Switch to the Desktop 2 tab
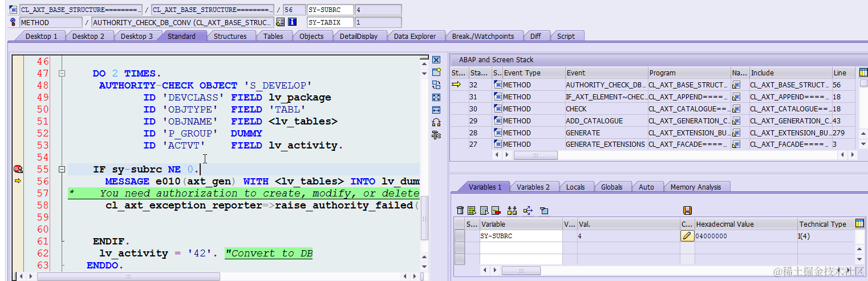The height and width of the screenshot is (281, 868). point(88,36)
